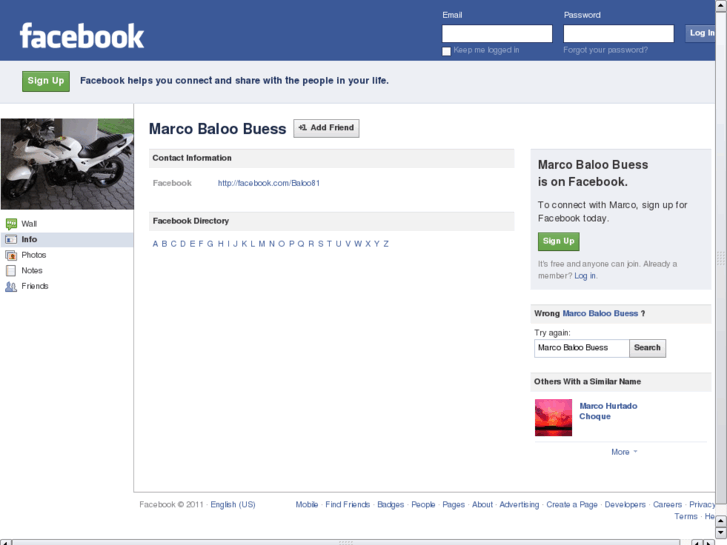Image resolution: width=727 pixels, height=545 pixels.
Task: Click the Log In button
Action: (x=701, y=33)
